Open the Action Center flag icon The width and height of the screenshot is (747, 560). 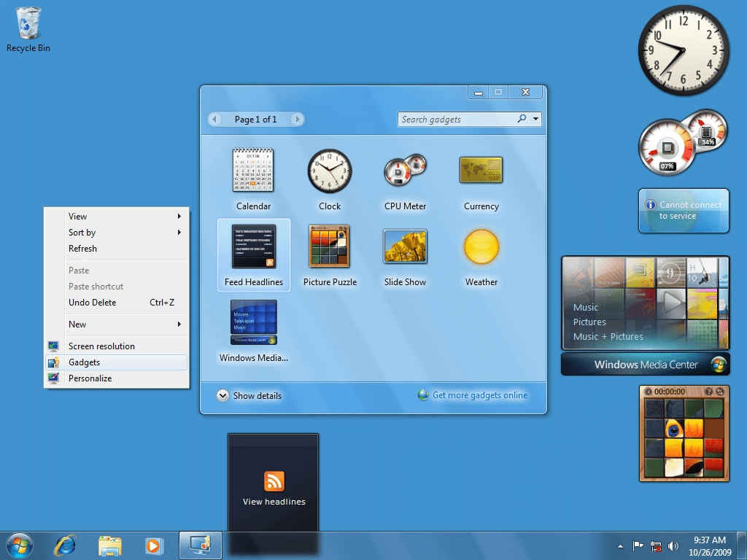point(638,545)
